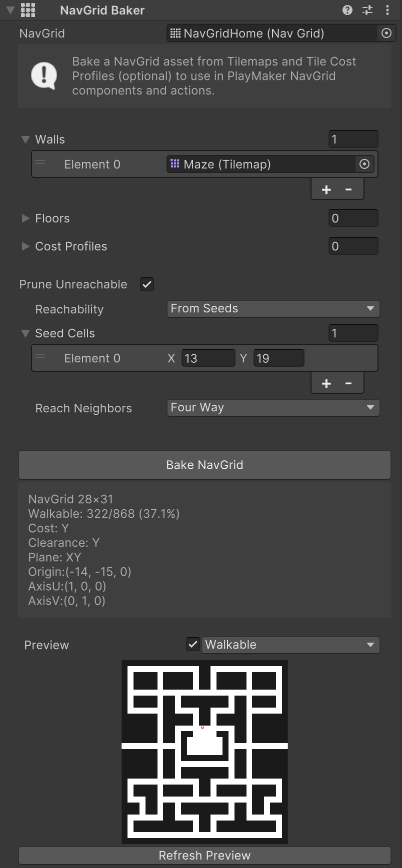Click the Prune Unreachable label
This screenshot has width=402, height=868.
click(x=73, y=284)
